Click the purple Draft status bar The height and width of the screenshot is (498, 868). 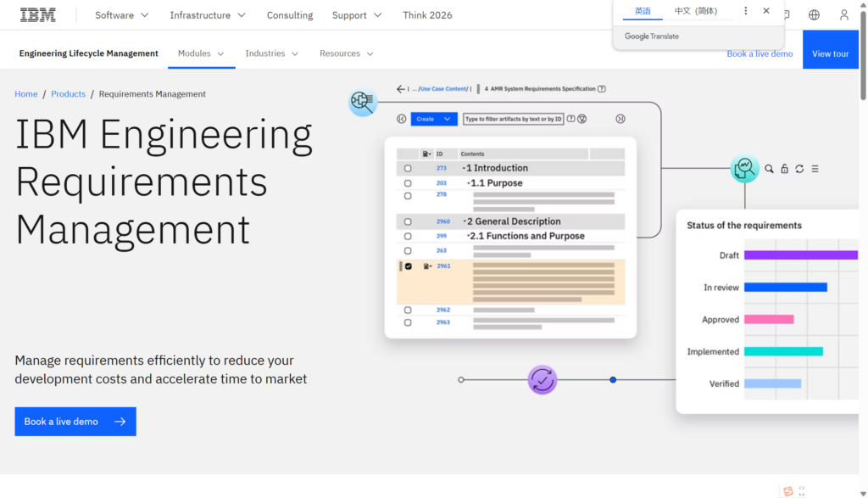tap(800, 255)
